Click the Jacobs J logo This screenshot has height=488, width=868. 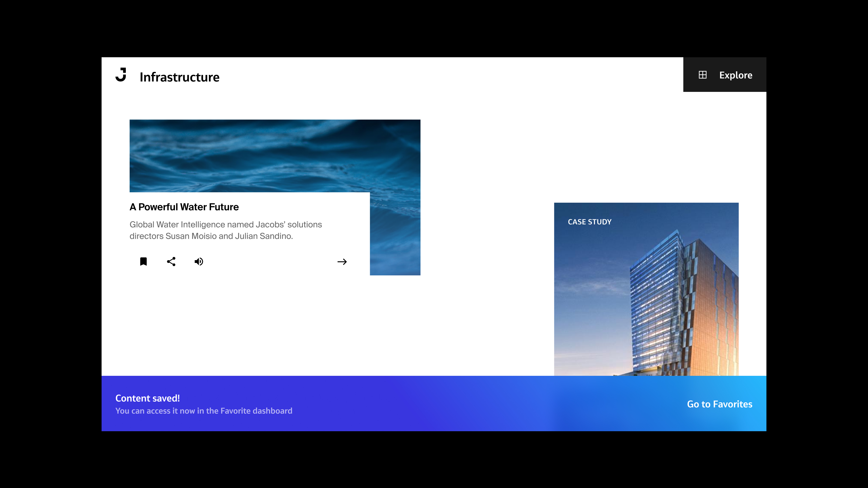[121, 75]
